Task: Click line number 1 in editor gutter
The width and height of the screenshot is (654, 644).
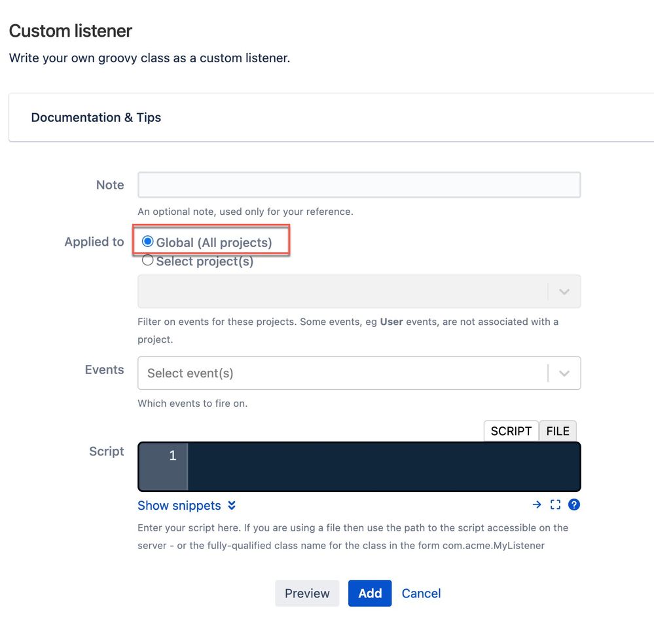Action: (x=173, y=455)
